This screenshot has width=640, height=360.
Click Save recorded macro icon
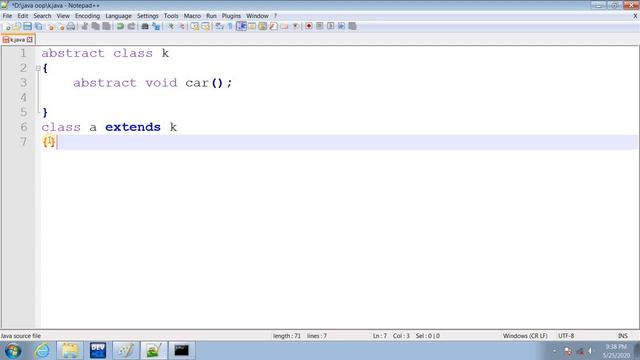coord(352,27)
